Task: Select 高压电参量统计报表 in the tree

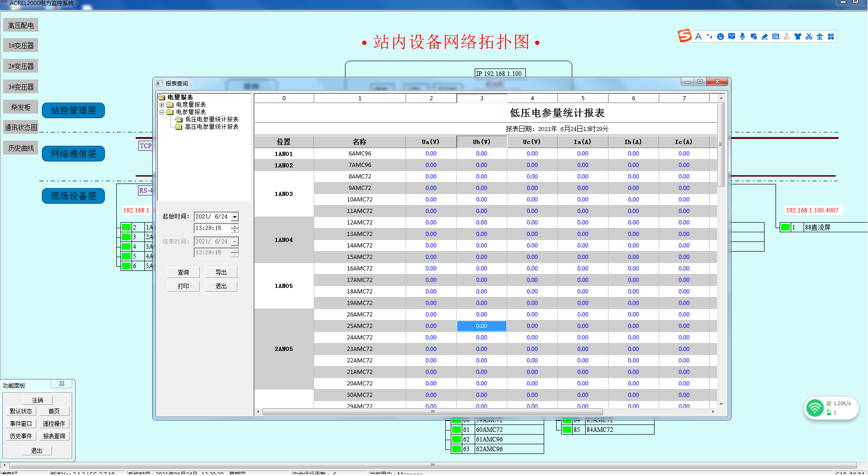Action: coord(212,126)
